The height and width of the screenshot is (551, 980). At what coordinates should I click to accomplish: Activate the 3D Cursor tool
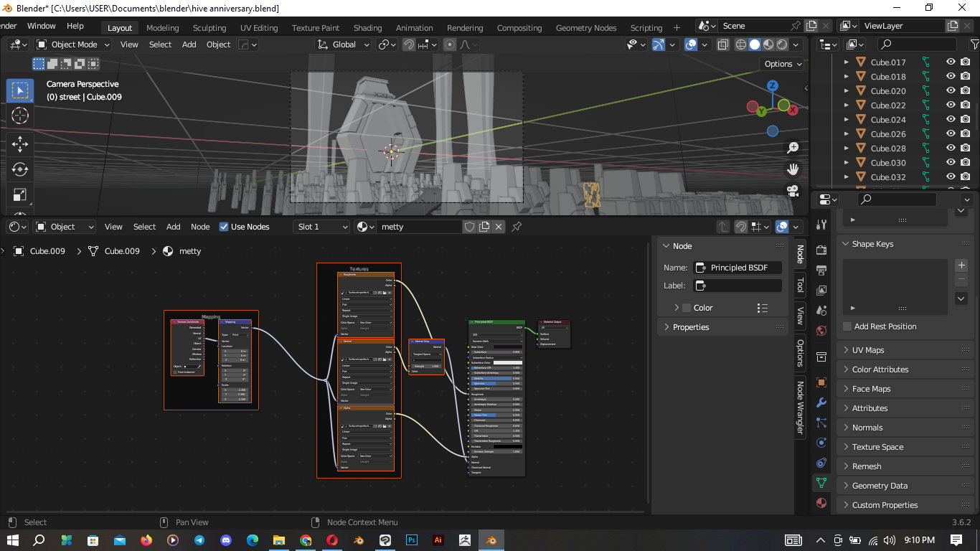click(x=20, y=116)
